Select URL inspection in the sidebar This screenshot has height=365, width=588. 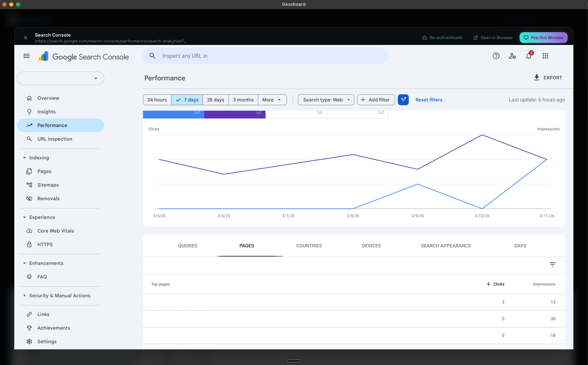point(54,139)
